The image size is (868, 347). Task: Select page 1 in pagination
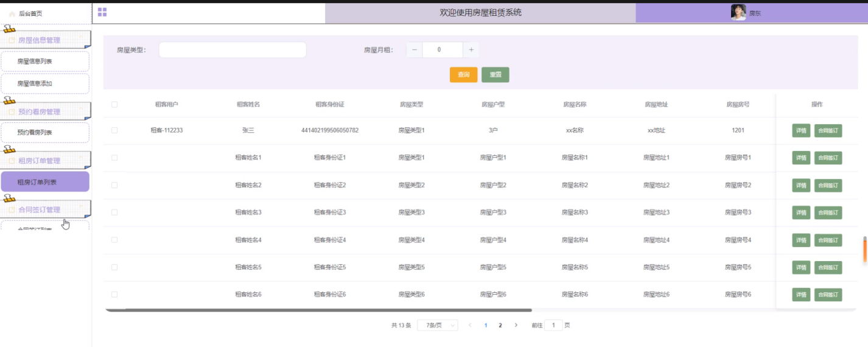[485, 325]
